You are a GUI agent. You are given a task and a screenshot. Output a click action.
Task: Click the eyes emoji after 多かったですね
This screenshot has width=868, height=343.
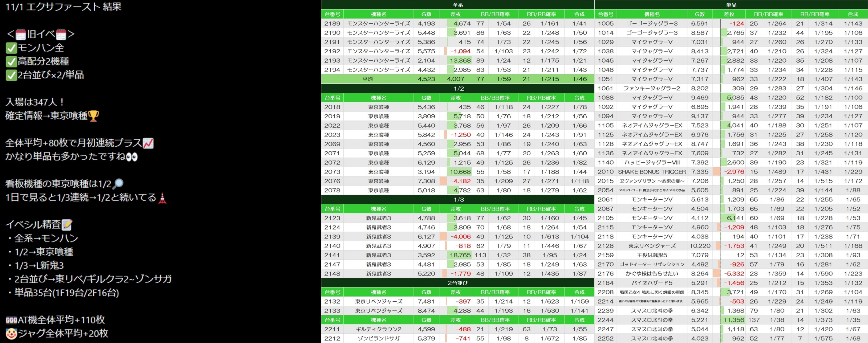(131, 157)
